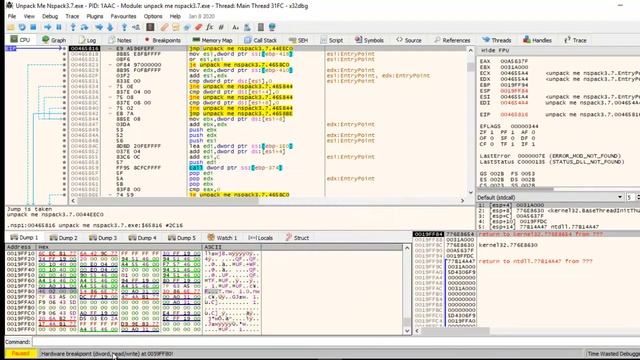Switch to the Graph tab
This screenshot has height=360, width=640.
53,40
